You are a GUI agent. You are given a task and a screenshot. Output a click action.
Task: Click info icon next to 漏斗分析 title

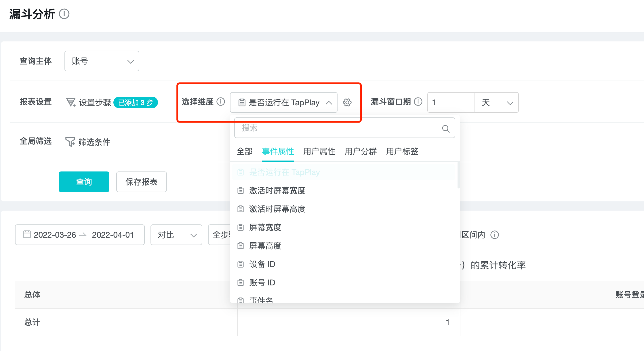tap(64, 14)
